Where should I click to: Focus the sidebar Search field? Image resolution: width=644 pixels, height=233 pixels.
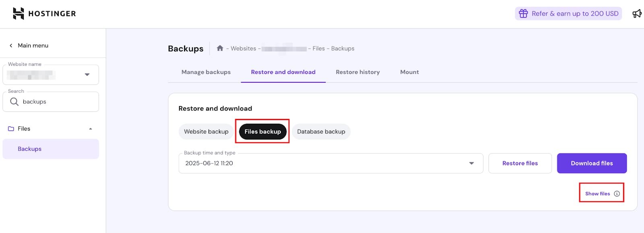pos(56,102)
